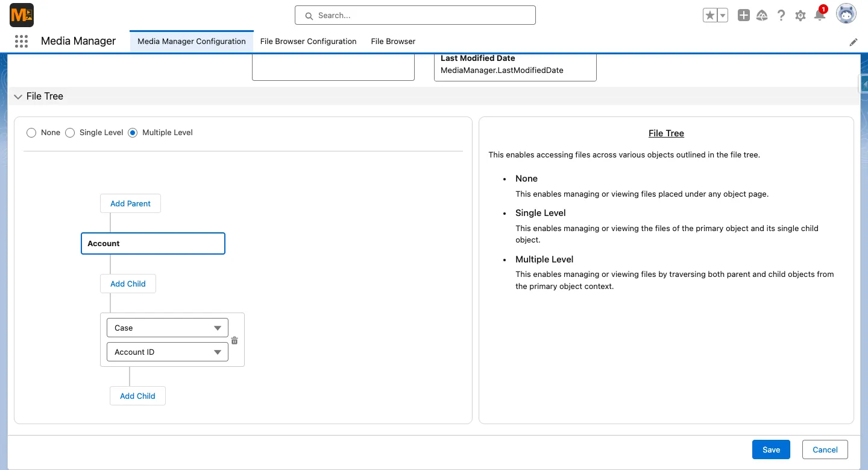Delete the Case node using the trash icon
Screen dimensions: 868x470
click(234, 340)
